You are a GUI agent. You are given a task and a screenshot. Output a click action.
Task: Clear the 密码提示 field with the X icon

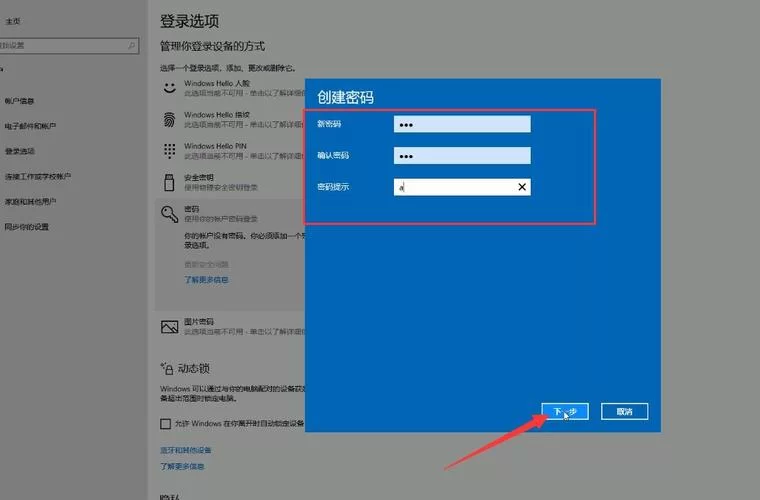tap(522, 187)
